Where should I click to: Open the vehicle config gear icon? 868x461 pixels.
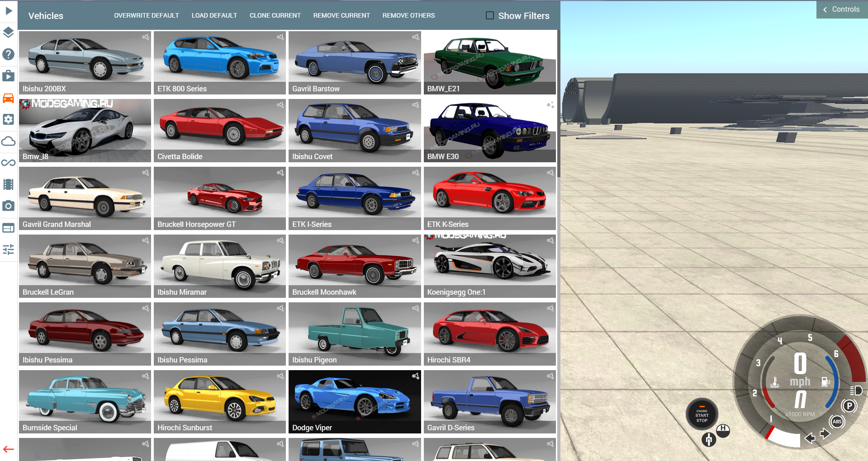click(x=9, y=119)
